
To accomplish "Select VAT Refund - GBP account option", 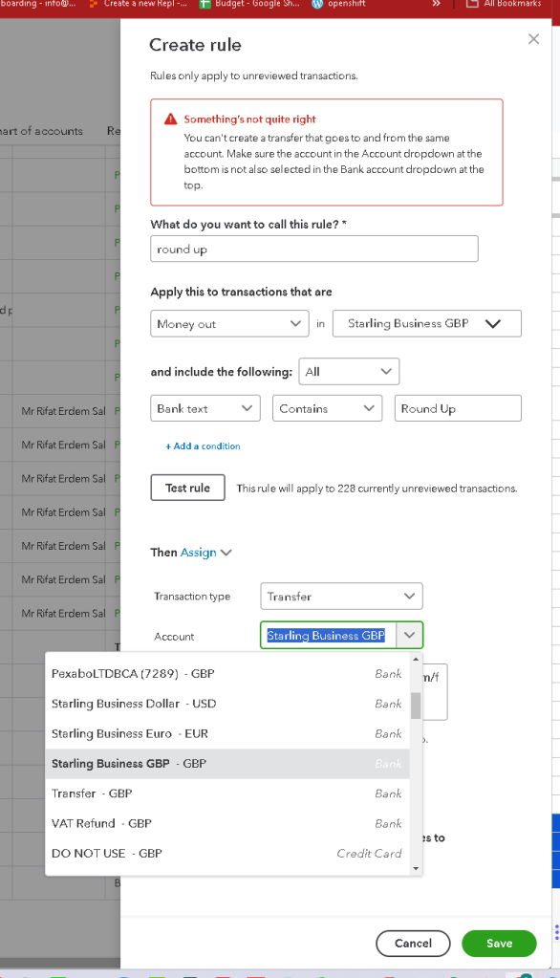I will tap(227, 823).
